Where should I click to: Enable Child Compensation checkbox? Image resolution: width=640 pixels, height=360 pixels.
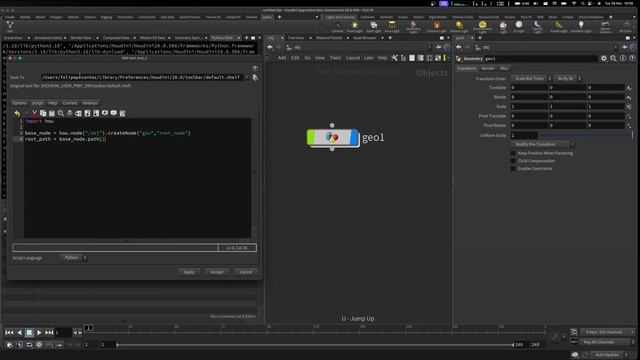[513, 161]
